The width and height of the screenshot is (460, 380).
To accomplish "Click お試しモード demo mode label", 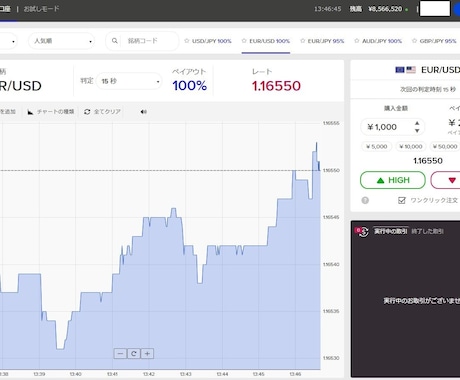I will [x=41, y=9].
